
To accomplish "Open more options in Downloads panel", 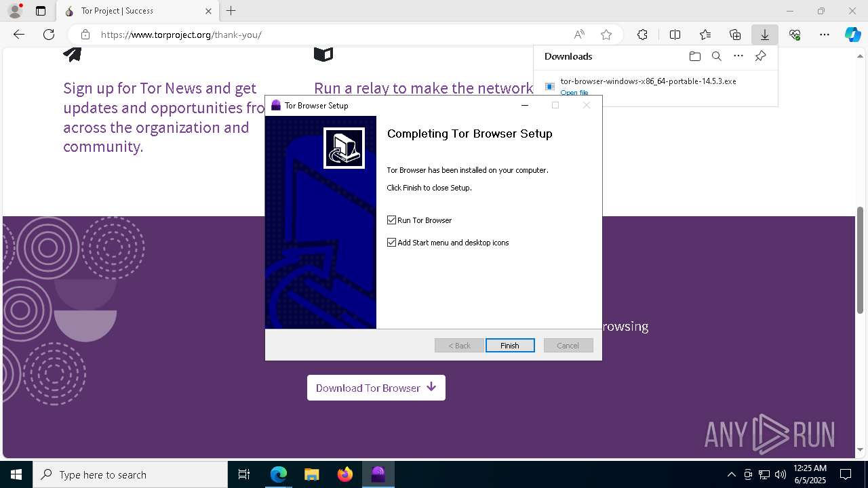I will (738, 56).
